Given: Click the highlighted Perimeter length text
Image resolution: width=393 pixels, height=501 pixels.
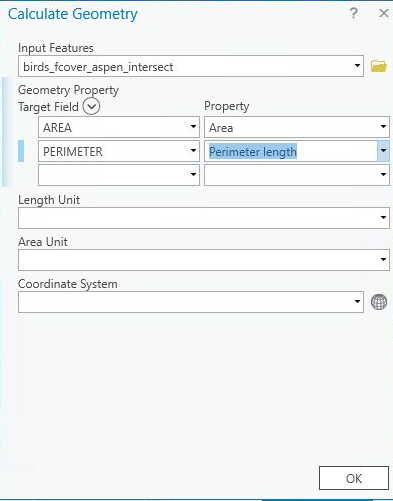Looking at the screenshot, I should point(253,152).
